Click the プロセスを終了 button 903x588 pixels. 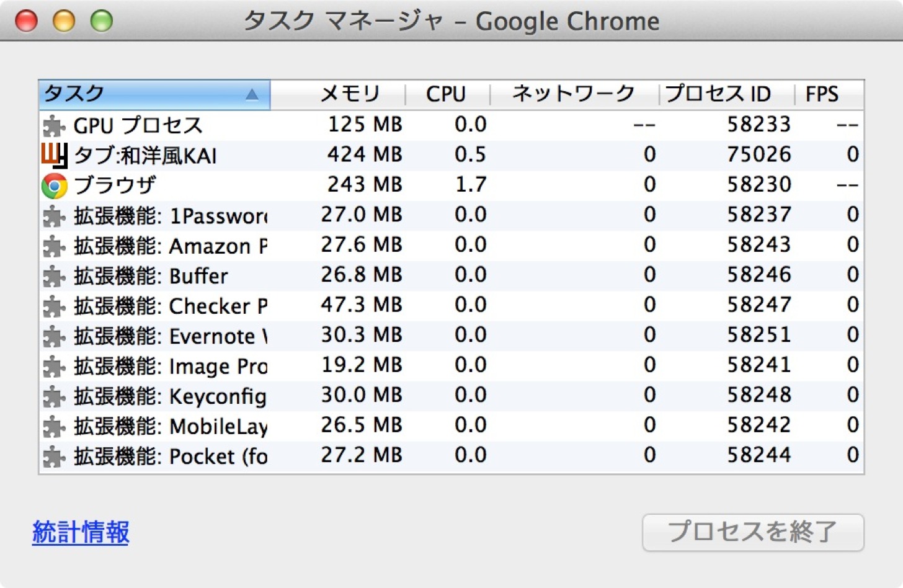click(x=753, y=532)
